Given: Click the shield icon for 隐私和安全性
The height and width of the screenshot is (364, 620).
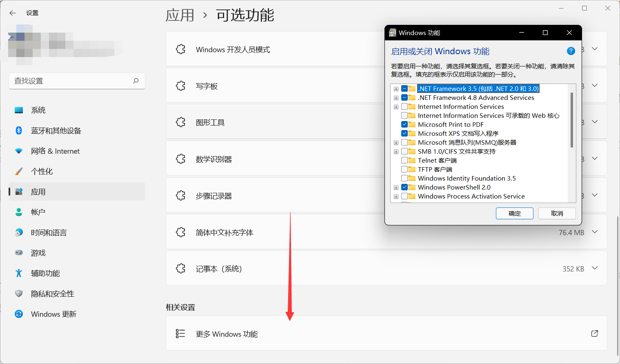Looking at the screenshot, I should click(x=19, y=293).
